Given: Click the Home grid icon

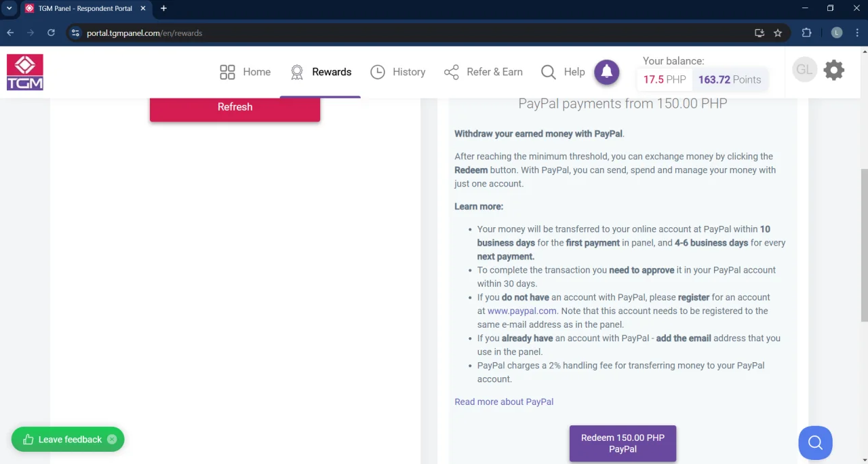Looking at the screenshot, I should 227,72.
